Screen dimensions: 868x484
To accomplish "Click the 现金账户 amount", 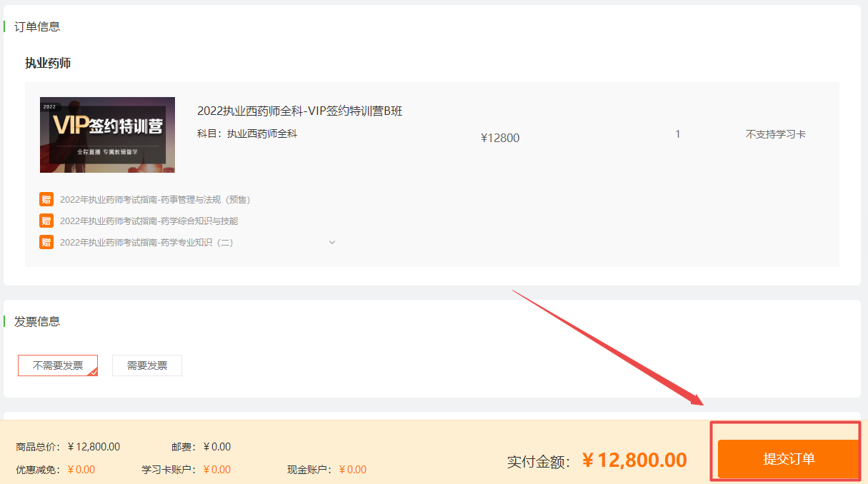I will pyautogui.click(x=353, y=470).
